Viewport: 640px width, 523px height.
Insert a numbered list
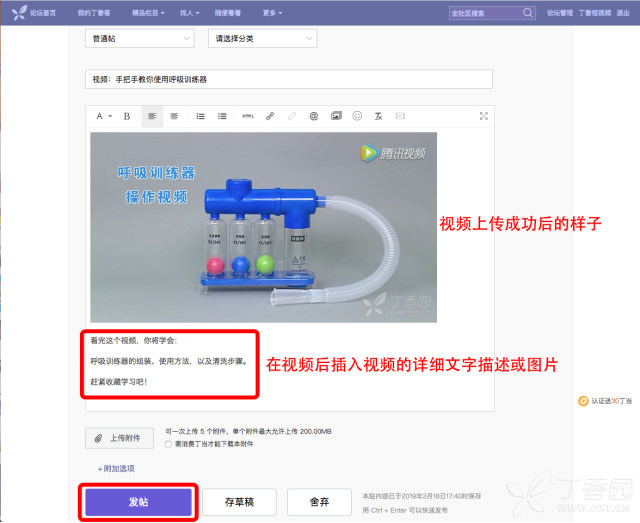pos(200,116)
